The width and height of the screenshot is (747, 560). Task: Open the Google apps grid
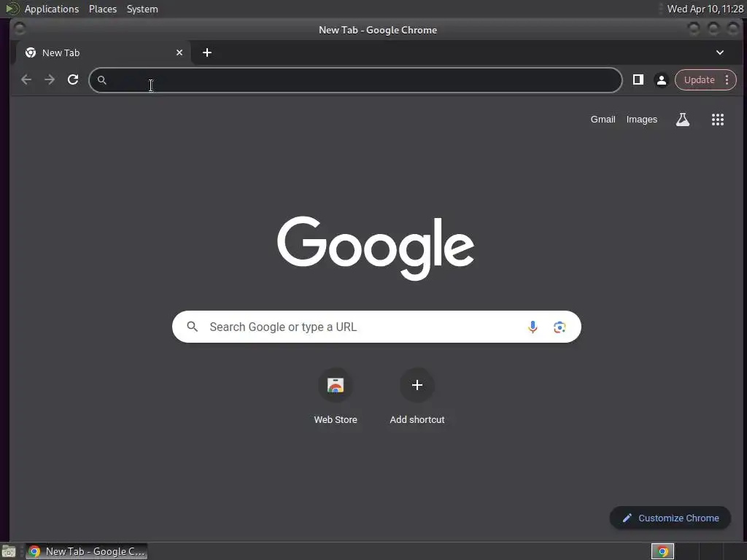click(718, 120)
